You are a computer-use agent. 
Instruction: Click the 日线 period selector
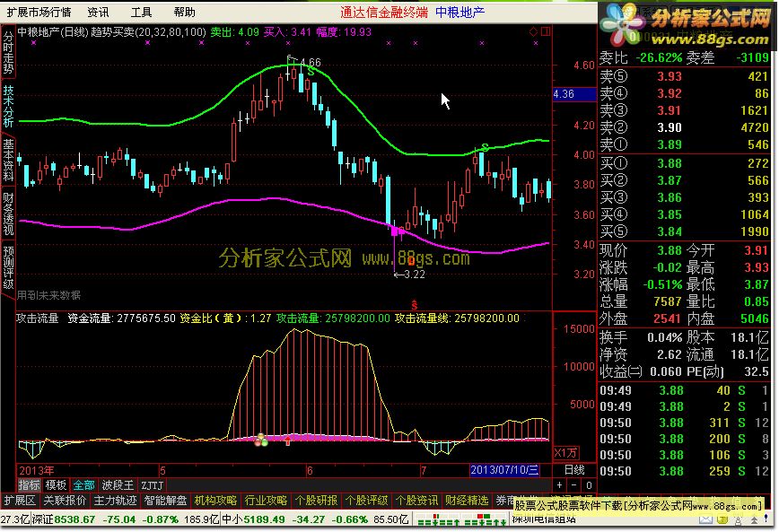[574, 470]
